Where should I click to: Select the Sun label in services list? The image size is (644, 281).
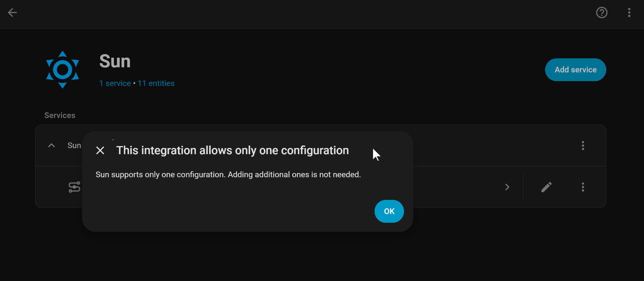[74, 145]
